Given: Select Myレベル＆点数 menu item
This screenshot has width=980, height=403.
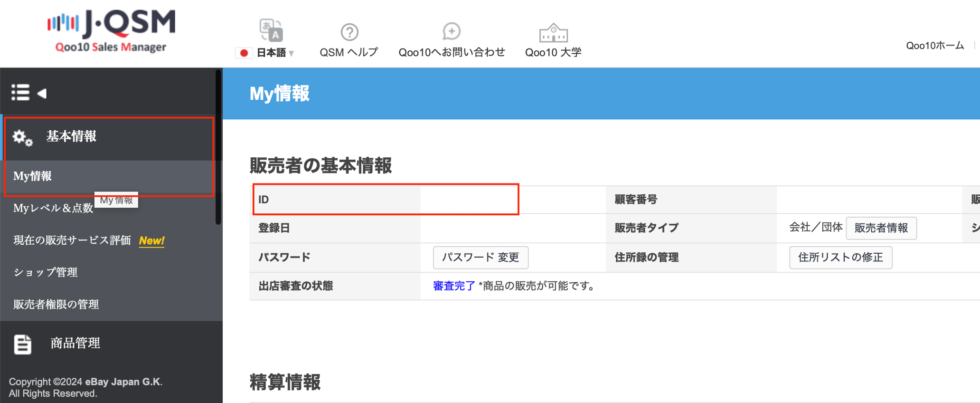Looking at the screenshot, I should 53,208.
